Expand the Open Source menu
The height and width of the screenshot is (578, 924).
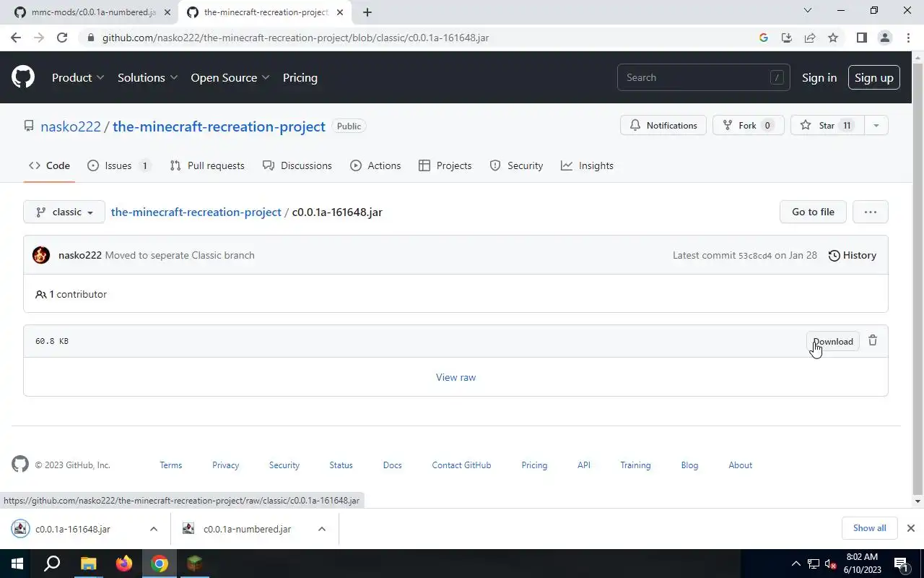click(x=230, y=77)
